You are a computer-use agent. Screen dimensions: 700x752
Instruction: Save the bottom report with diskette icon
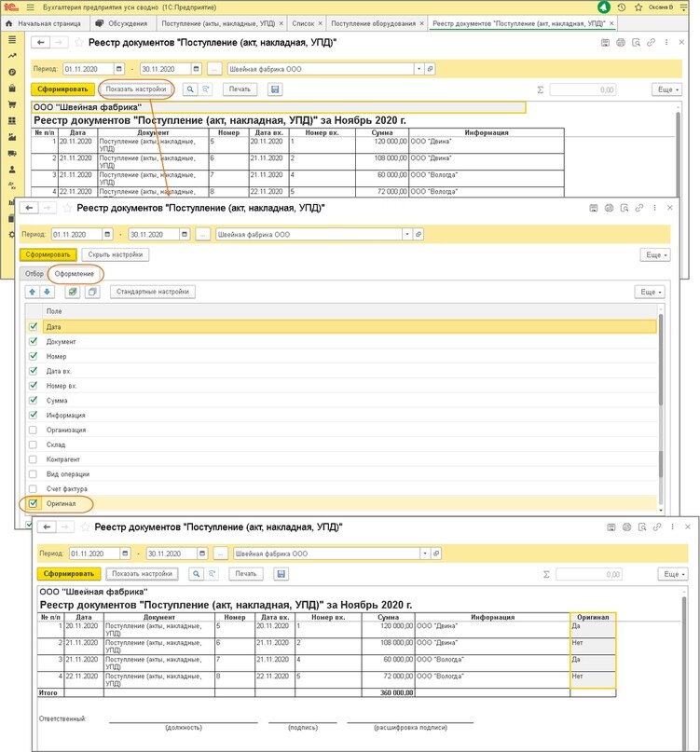click(x=281, y=574)
